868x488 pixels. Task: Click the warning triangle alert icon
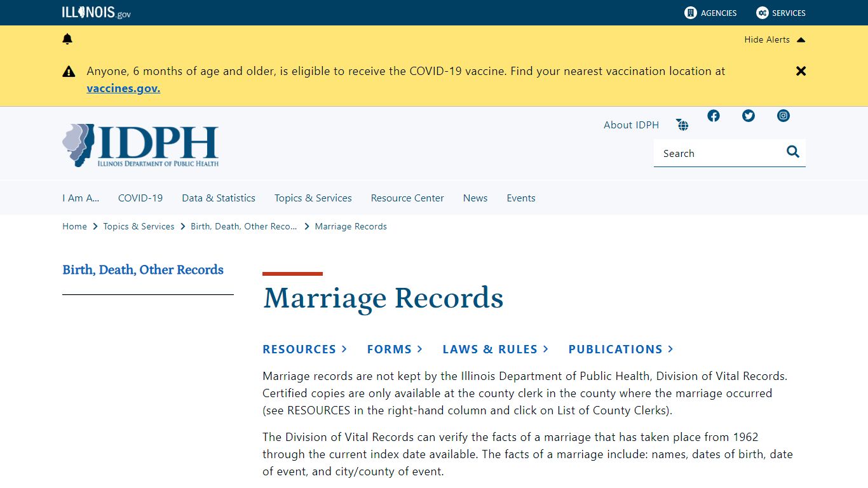coord(69,71)
